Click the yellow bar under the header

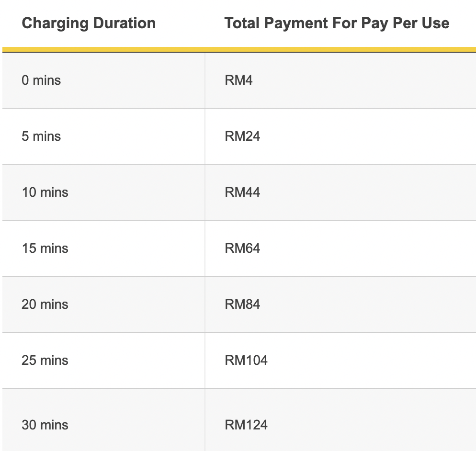pyautogui.click(x=239, y=49)
